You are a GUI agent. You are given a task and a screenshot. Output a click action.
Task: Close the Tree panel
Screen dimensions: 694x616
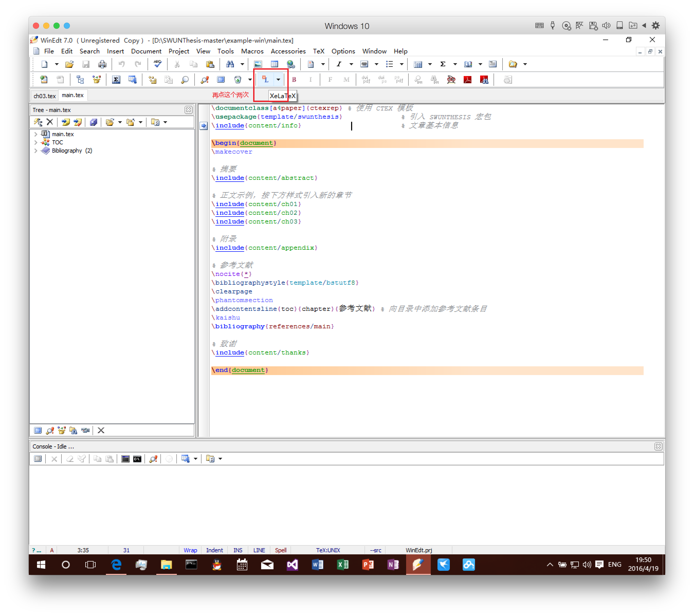[188, 110]
